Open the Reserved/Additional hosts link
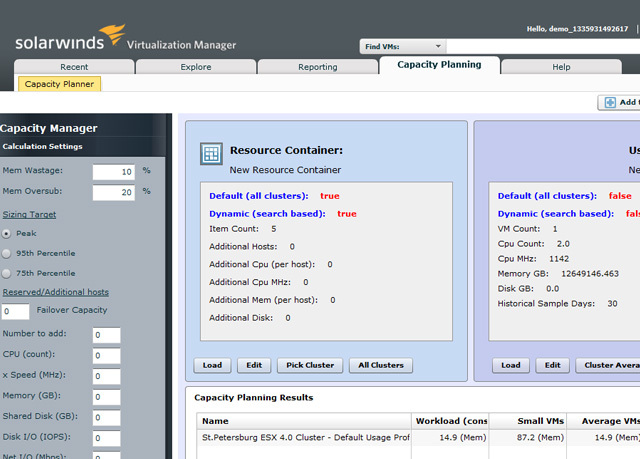Image resolution: width=640 pixels, height=459 pixels. click(x=56, y=292)
